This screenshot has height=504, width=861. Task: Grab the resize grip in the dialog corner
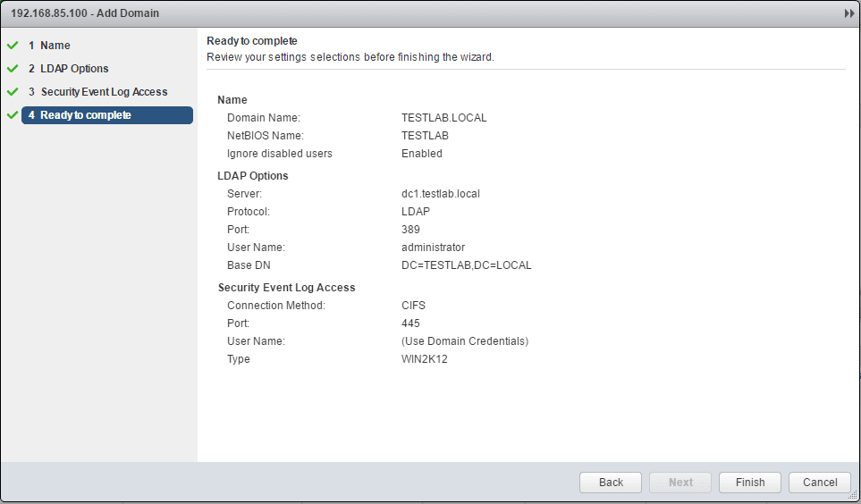click(853, 496)
